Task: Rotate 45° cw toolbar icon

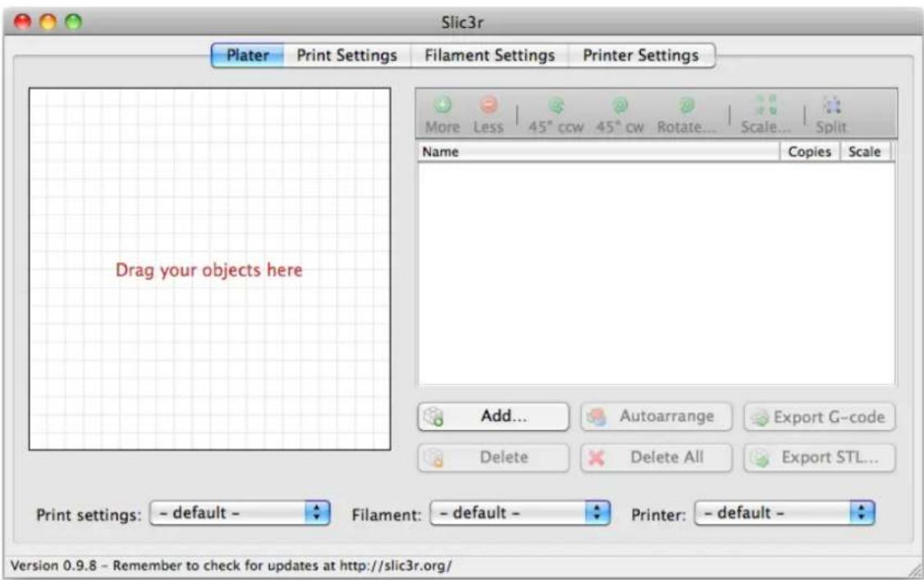Action: tap(620, 115)
